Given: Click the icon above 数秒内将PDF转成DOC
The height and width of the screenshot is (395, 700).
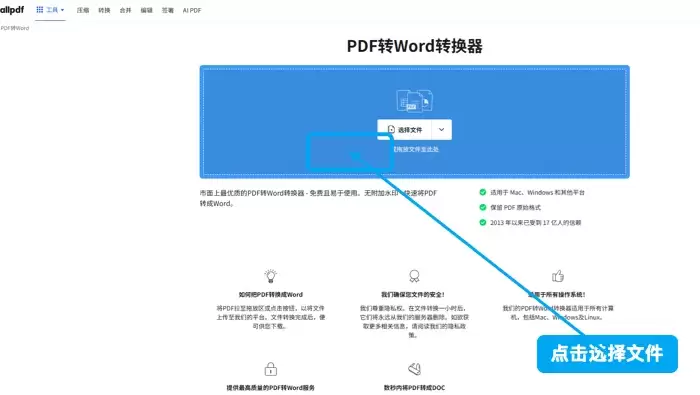Looking at the screenshot, I should point(414,369).
